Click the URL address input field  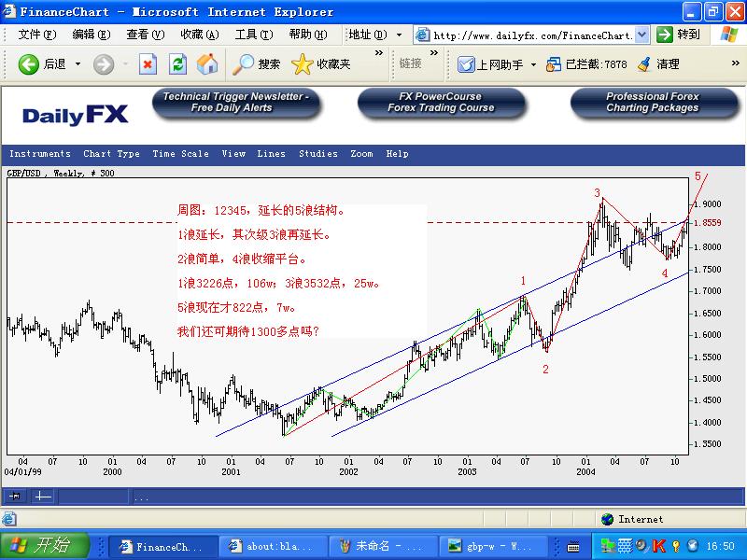tap(532, 35)
